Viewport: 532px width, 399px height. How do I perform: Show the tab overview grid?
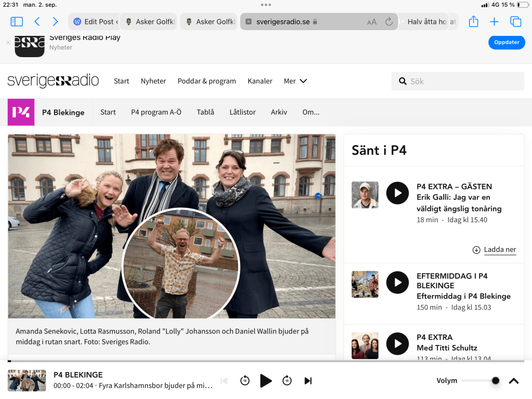pos(515,21)
